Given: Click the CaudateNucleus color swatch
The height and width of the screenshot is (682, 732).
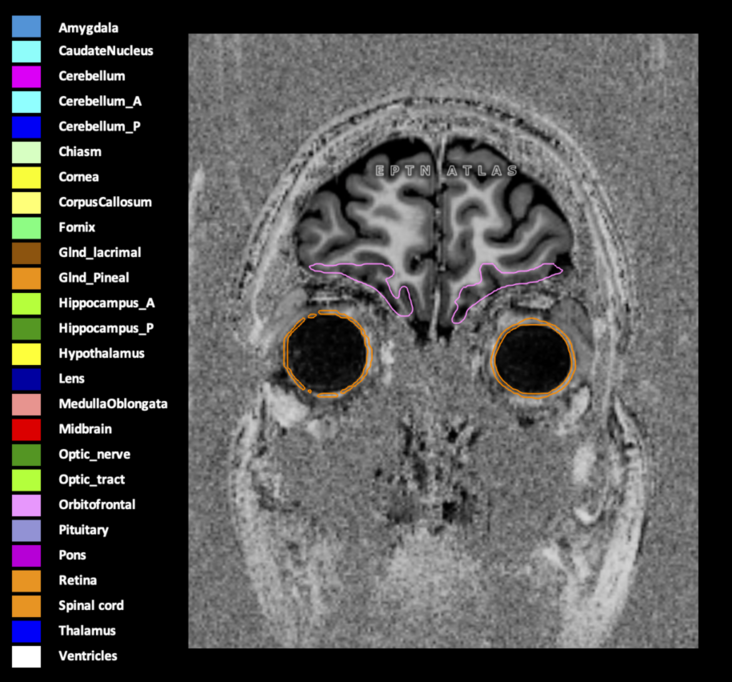Looking at the screenshot, I should [26, 52].
